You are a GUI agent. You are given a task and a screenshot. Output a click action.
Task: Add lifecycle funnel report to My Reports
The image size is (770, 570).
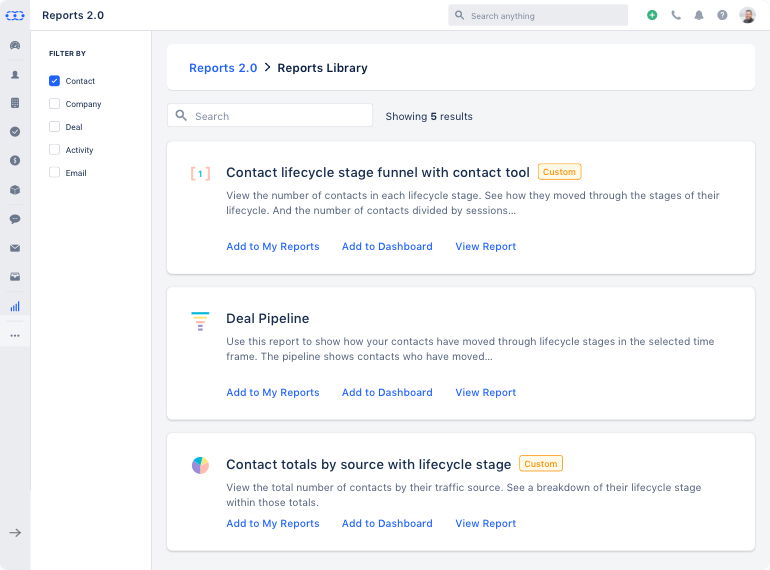[x=273, y=246]
